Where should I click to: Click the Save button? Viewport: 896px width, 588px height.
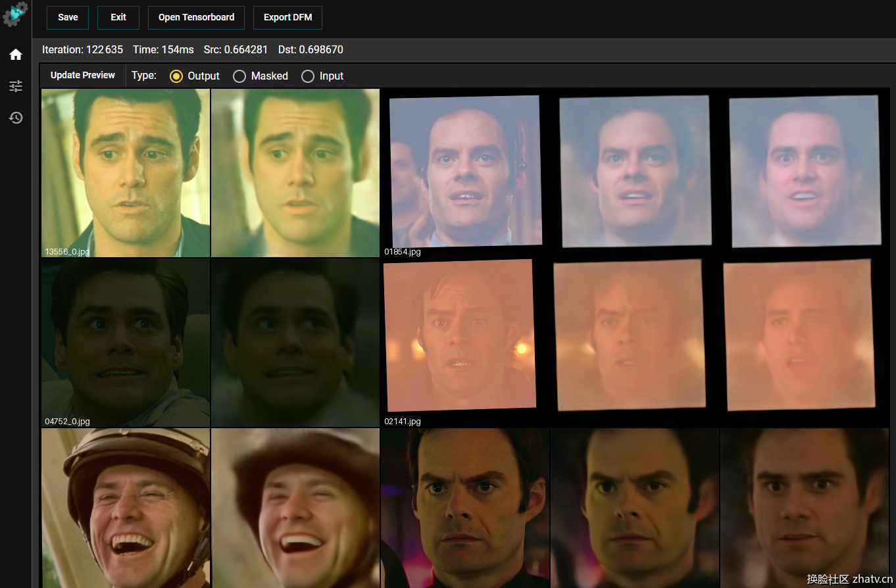tap(68, 18)
